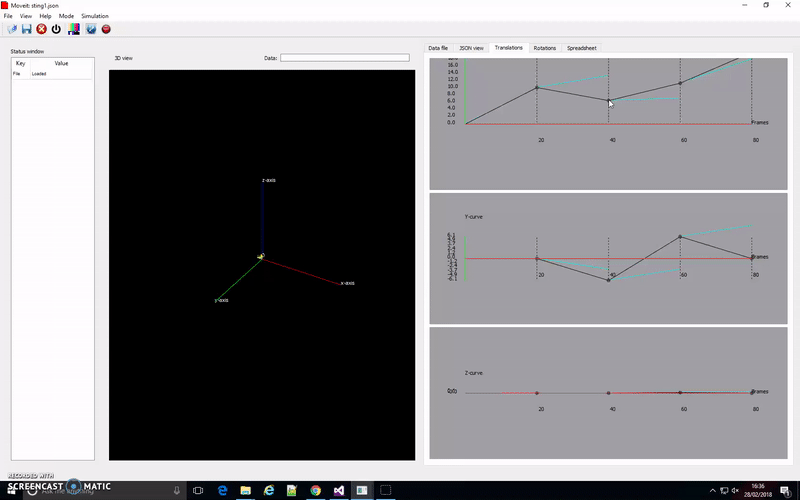
Task: Click the x-axis label in 3D view
Action: click(347, 283)
